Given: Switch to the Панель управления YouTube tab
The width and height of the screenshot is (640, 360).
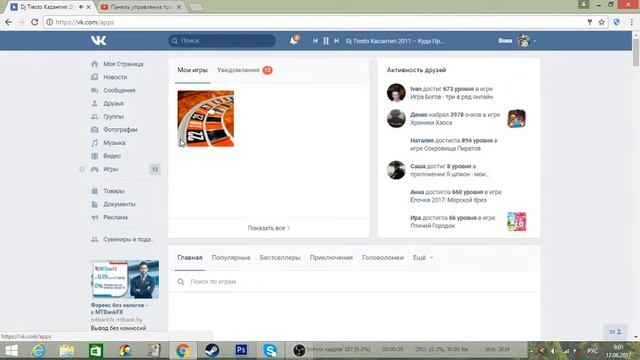Looking at the screenshot, I should click(140, 7).
